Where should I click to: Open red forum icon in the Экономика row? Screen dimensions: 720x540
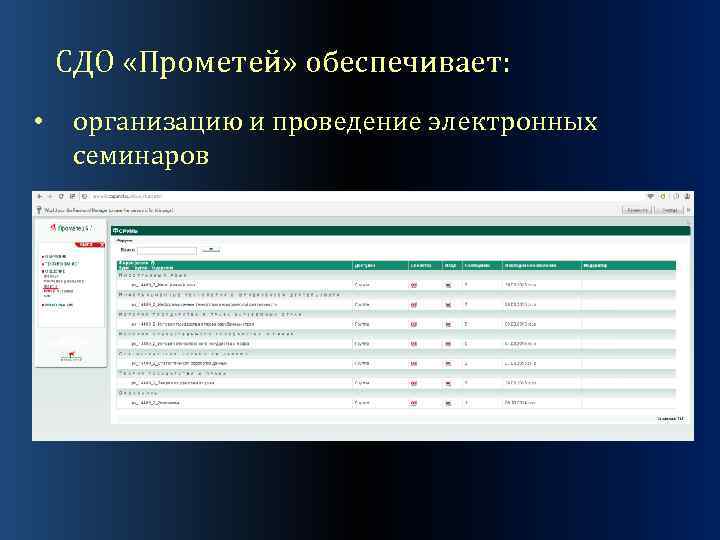click(413, 403)
